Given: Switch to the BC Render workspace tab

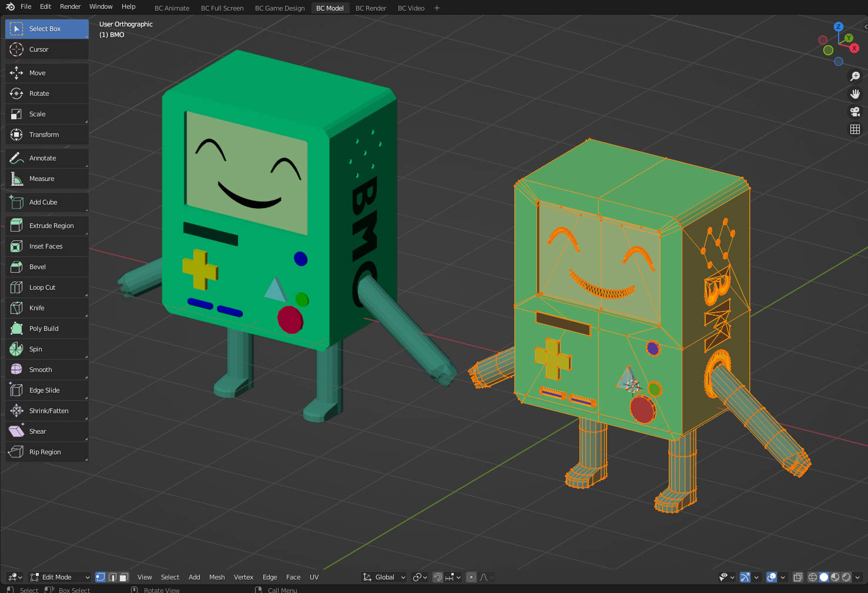Looking at the screenshot, I should pos(371,8).
